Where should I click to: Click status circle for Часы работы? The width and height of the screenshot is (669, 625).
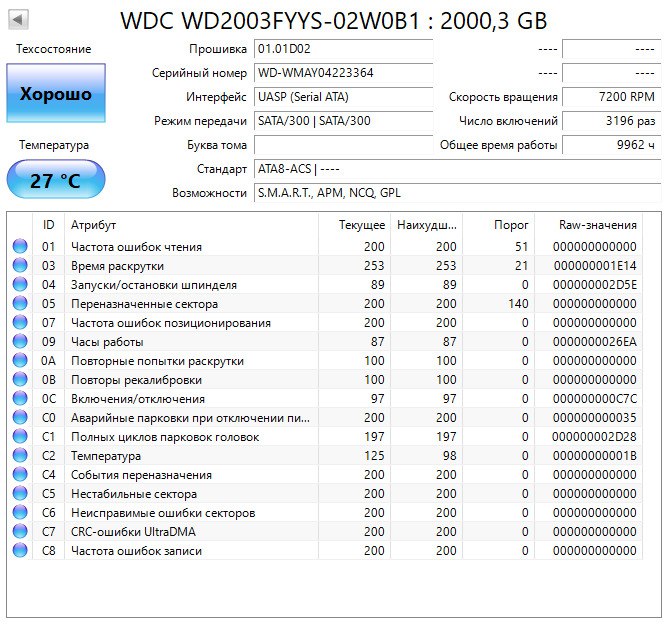20,341
